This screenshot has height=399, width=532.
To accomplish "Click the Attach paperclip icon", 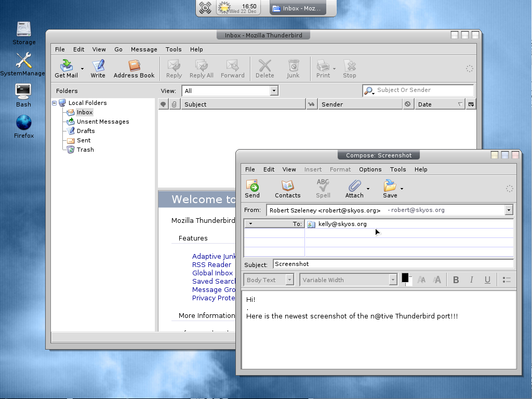I will coord(354,189).
